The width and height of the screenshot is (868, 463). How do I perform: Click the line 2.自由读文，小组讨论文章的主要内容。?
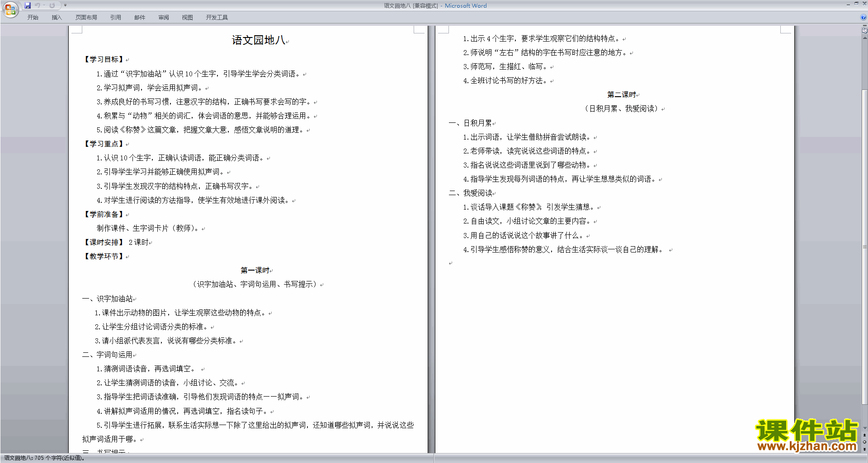point(528,221)
